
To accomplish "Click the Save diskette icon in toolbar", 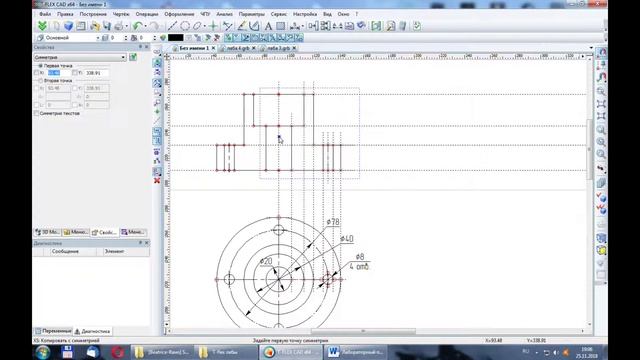I will pos(107,26).
